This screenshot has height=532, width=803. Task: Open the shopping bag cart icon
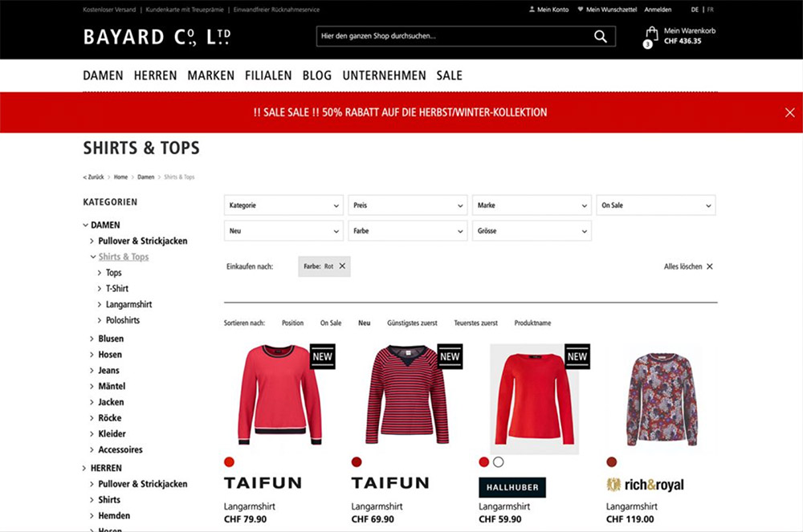(x=651, y=35)
